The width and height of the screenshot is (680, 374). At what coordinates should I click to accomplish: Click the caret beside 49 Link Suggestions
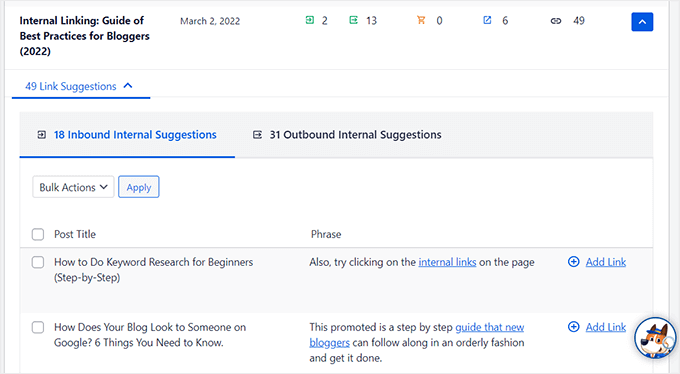(x=128, y=86)
